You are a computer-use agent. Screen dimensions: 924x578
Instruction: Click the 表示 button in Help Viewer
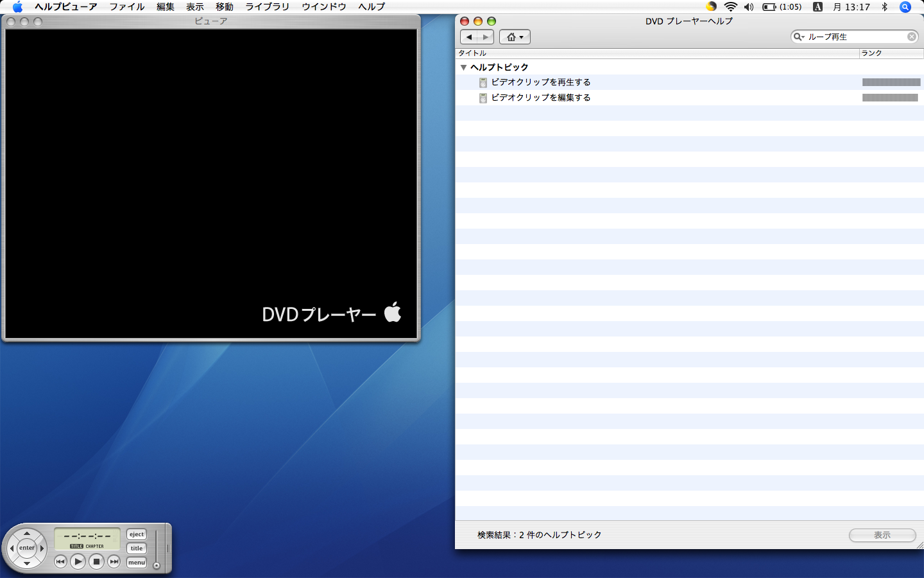(882, 535)
